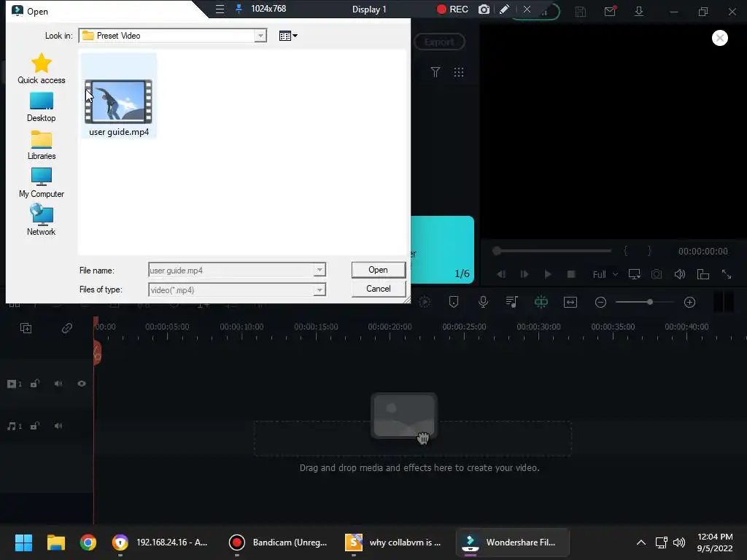This screenshot has height=560, width=747.
Task: Open Libraries in the dialog sidebar
Action: pos(42,145)
